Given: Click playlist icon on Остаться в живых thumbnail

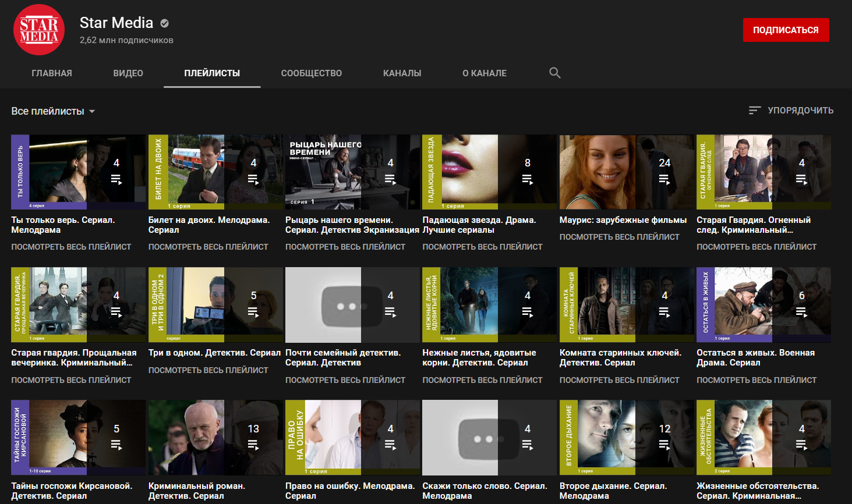Looking at the screenshot, I should [x=801, y=313].
